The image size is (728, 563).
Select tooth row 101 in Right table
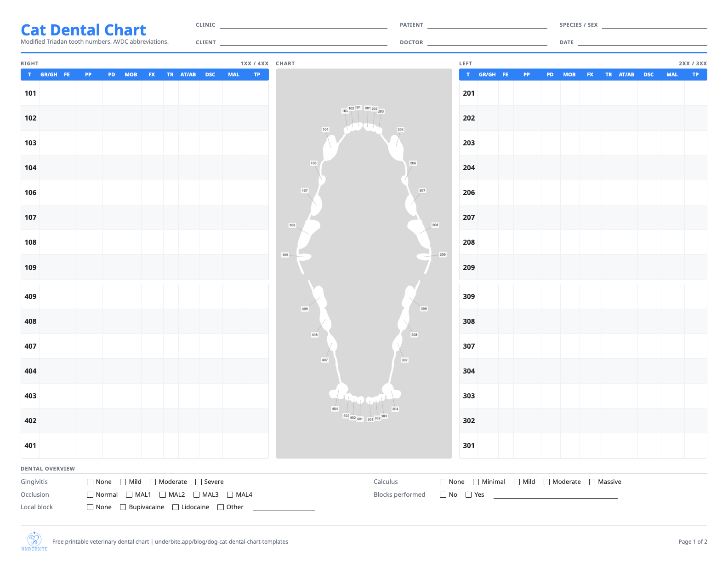(x=145, y=93)
